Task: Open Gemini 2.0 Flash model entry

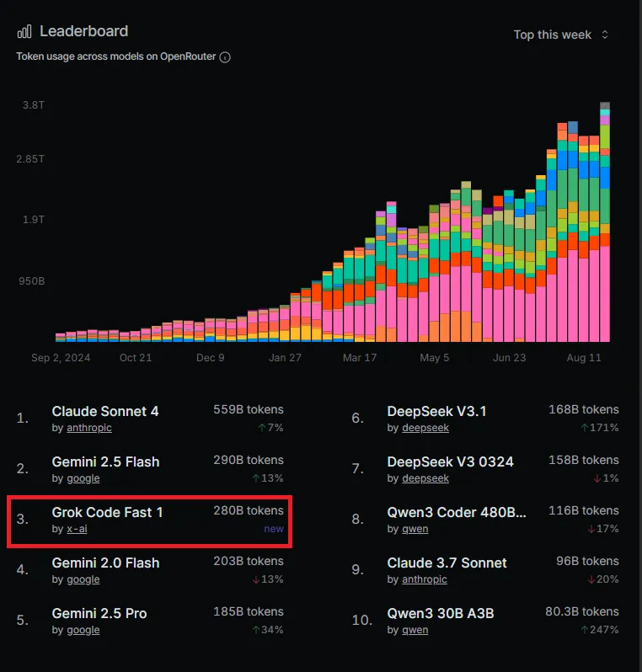Action: pos(105,563)
